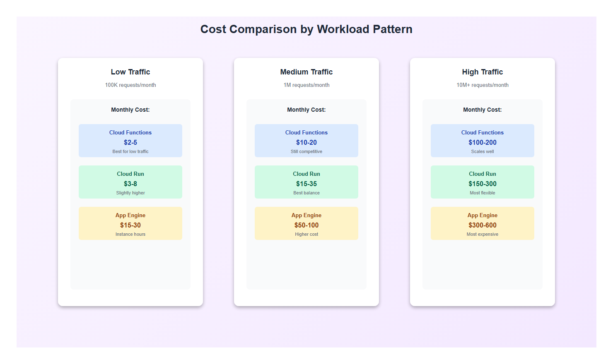This screenshot has width=613, height=364.
Task: Click Monthly Cost label in the Medium Traffic card
Action: click(306, 110)
